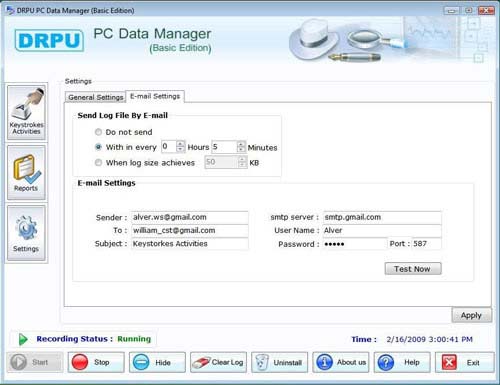This screenshot has width=500, height=385.
Task: Click the Test Now button
Action: coord(413,269)
